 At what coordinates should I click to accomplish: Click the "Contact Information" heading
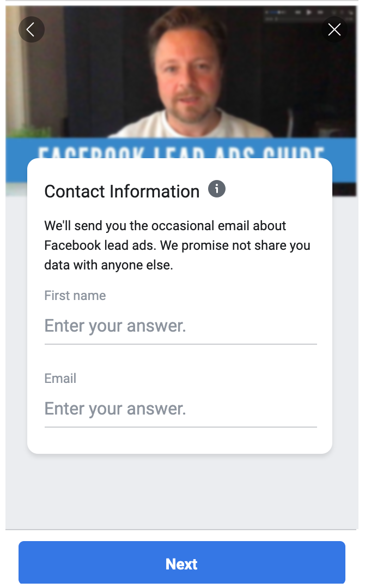122,191
